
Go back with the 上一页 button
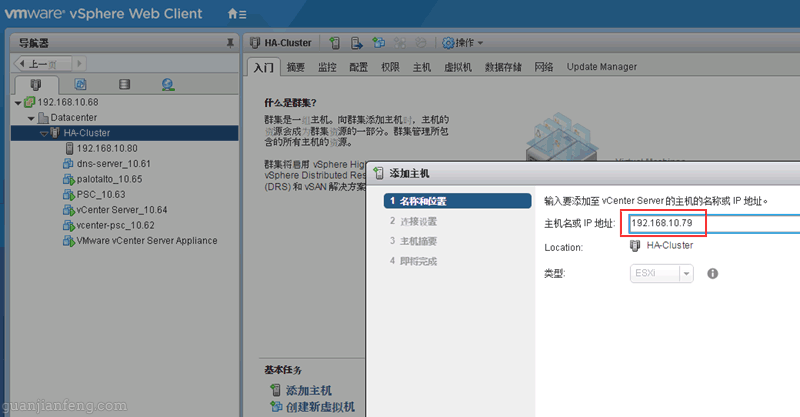click(x=42, y=64)
